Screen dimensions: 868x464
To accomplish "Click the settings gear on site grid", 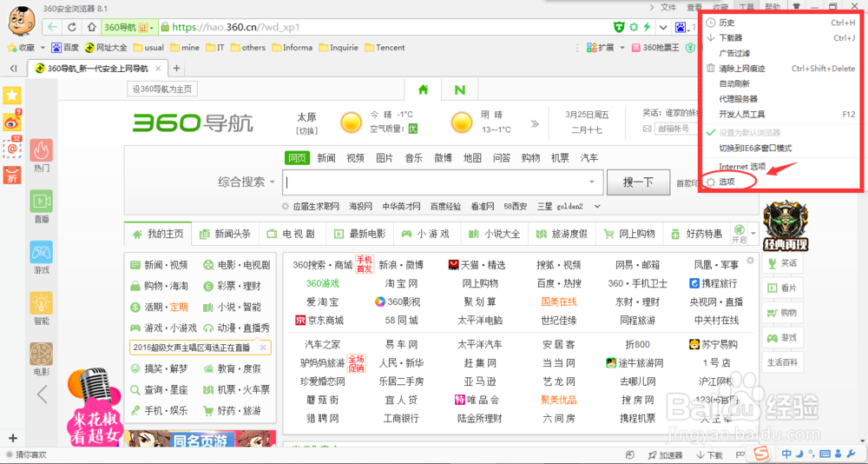I will click(750, 261).
